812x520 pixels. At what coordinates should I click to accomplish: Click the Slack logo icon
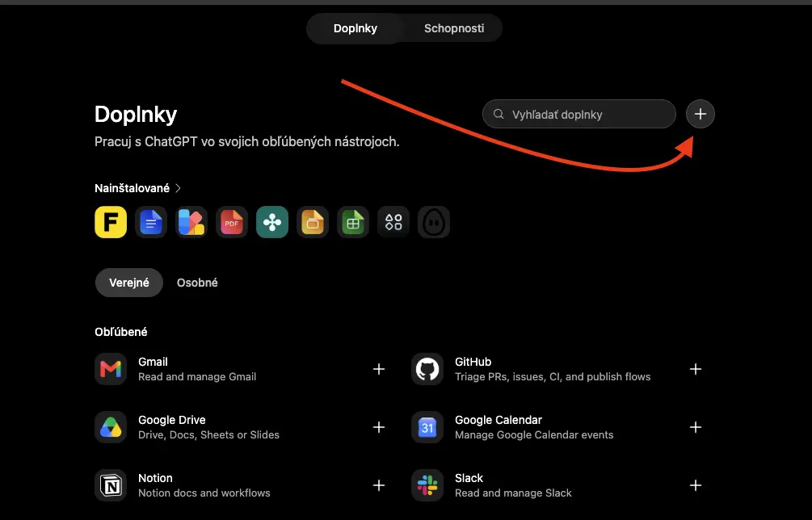(427, 485)
